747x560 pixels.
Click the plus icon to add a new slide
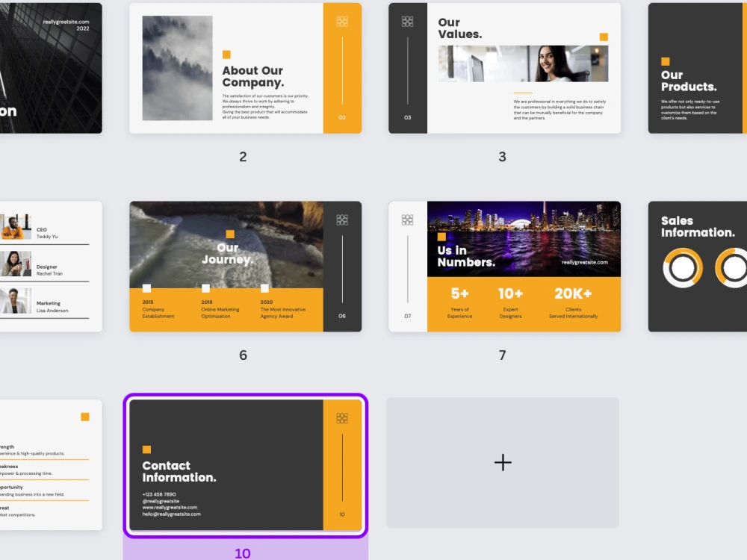pos(502,461)
